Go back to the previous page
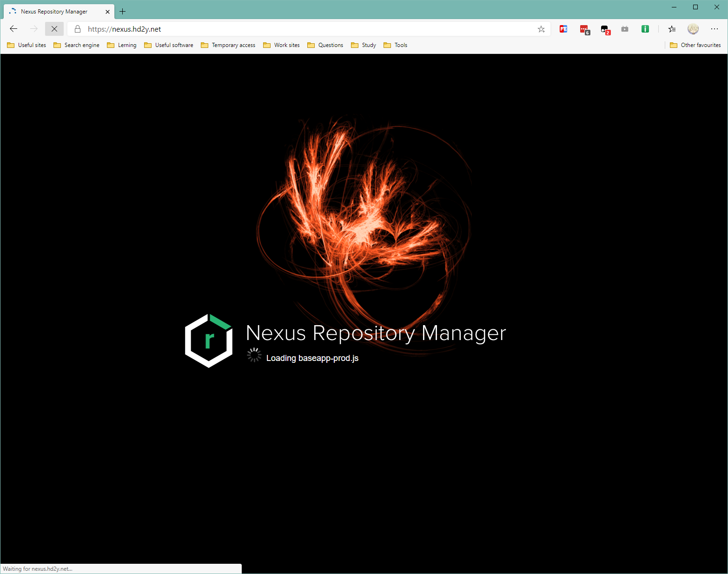Image resolution: width=728 pixels, height=574 pixels. coord(13,29)
